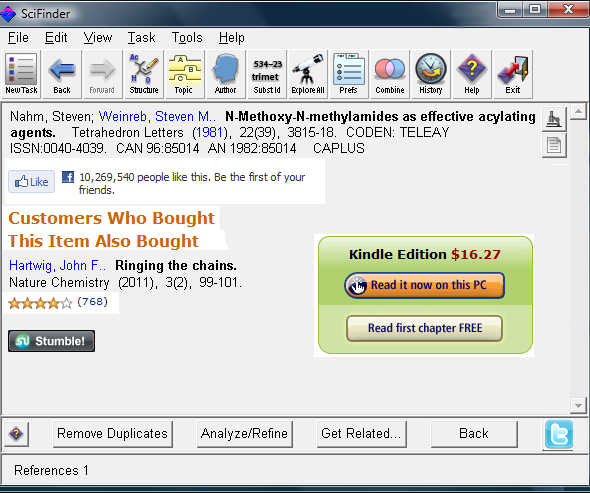The width and height of the screenshot is (590, 493).
Task: Click the Stumble! button
Action: (x=52, y=341)
